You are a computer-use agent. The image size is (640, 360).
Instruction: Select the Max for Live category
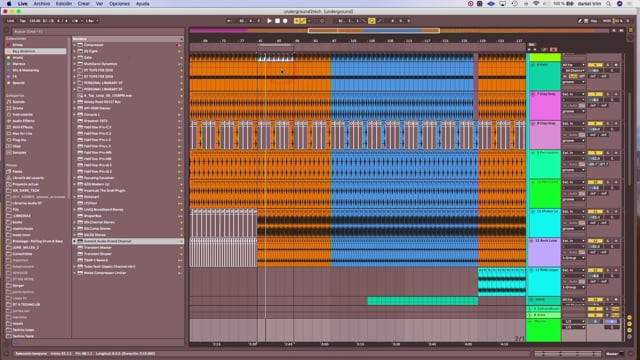(22, 133)
